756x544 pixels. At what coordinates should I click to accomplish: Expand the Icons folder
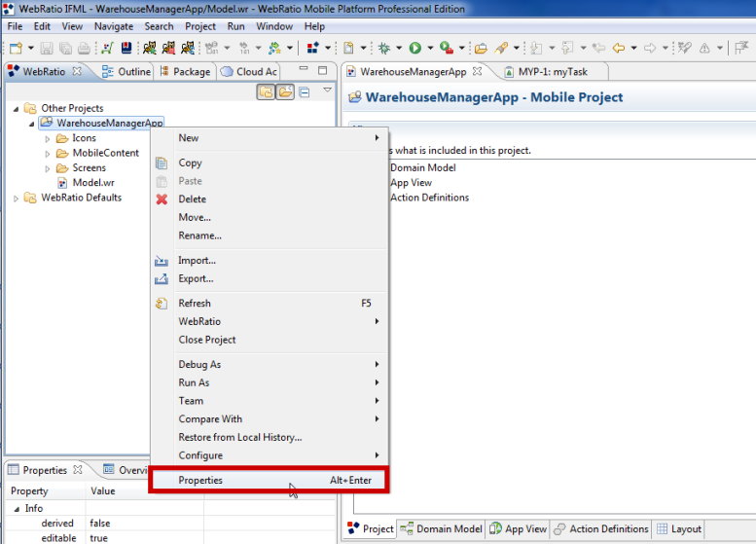(48, 139)
